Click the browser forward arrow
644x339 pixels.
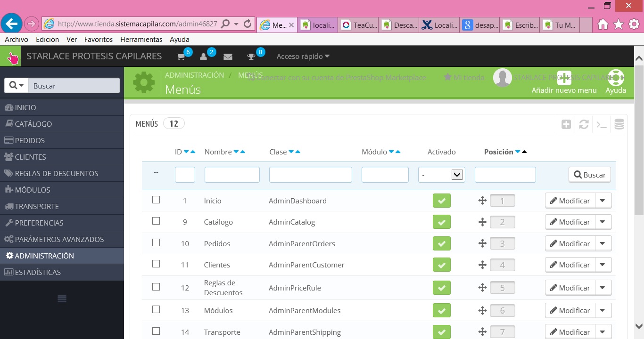pos(31,24)
